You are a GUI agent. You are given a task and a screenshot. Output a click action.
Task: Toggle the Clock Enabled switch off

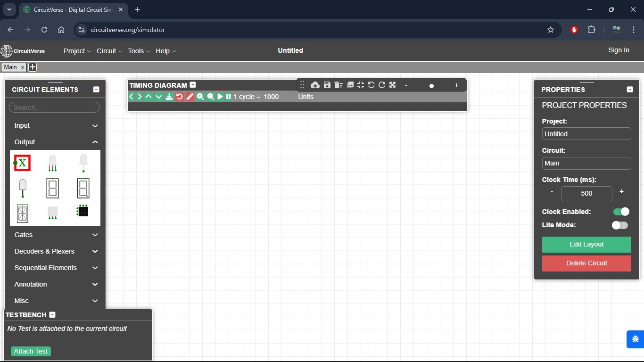[x=621, y=212]
